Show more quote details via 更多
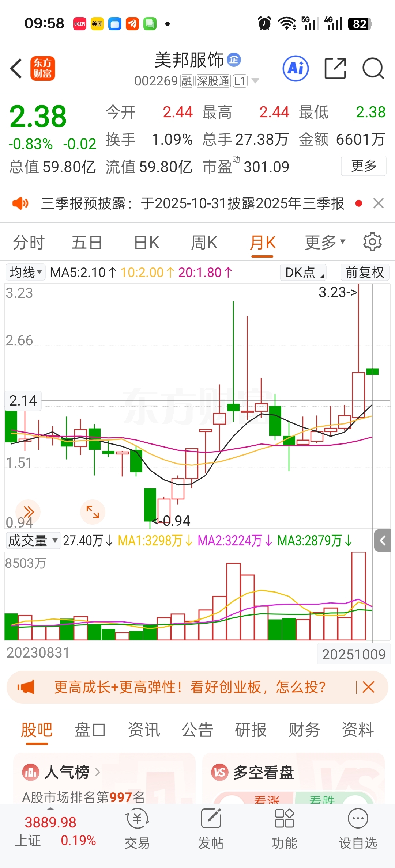This screenshot has height=868, width=395. point(364,166)
